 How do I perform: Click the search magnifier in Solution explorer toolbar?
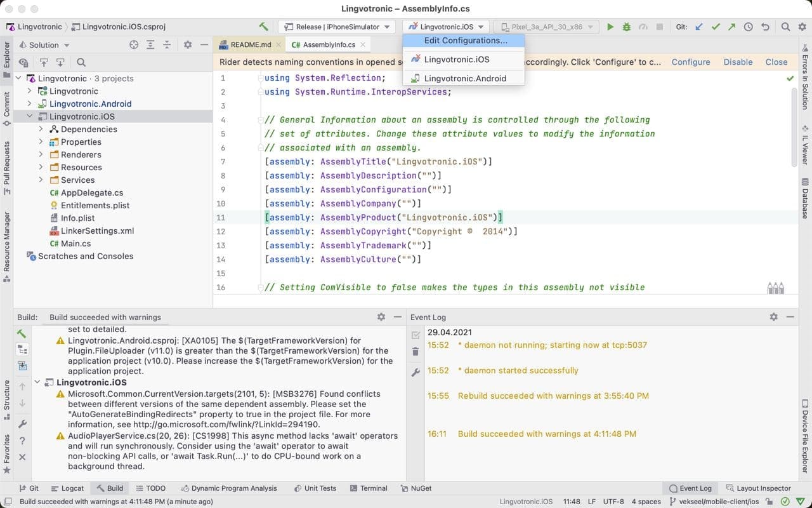(81, 62)
